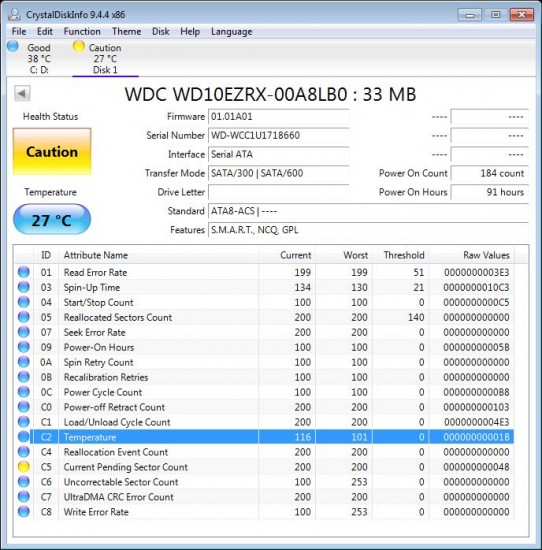This screenshot has height=550, width=542.
Task: Click the ID column header
Action: (46, 255)
